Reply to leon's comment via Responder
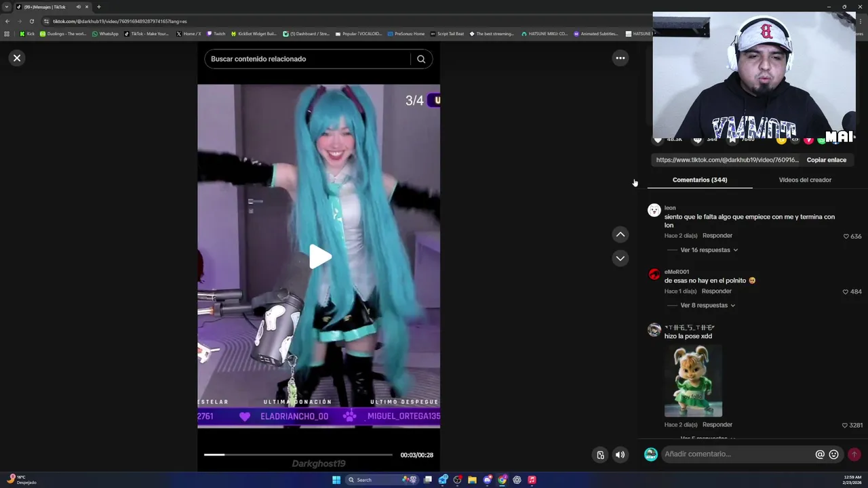868x488 pixels. (717, 236)
